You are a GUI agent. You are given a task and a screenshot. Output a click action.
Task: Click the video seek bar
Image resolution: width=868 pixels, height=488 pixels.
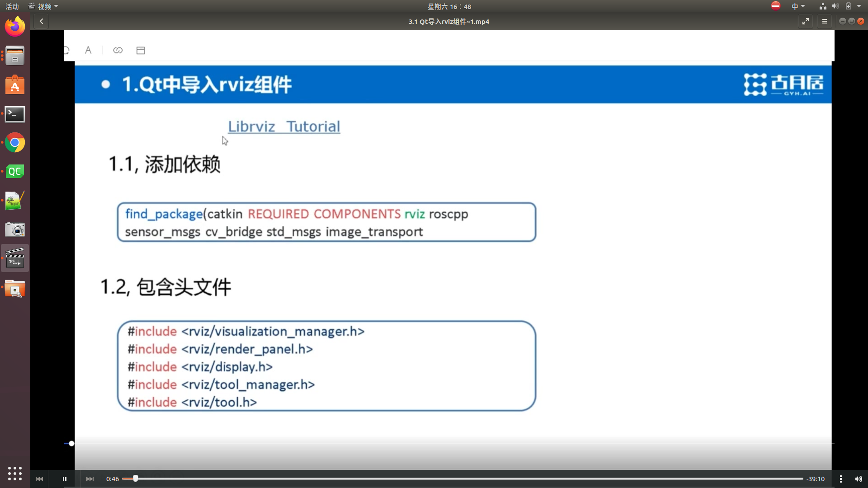point(452,479)
